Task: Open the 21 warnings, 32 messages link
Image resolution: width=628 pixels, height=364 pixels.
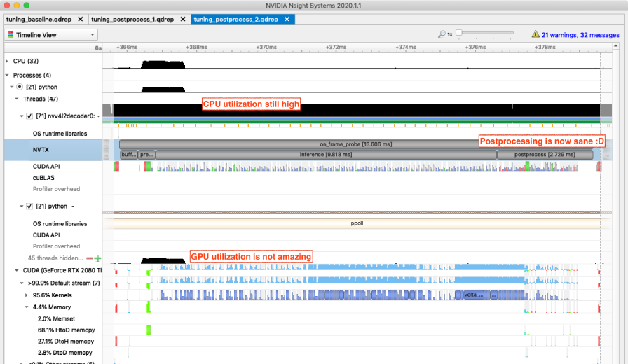Action: (x=580, y=35)
